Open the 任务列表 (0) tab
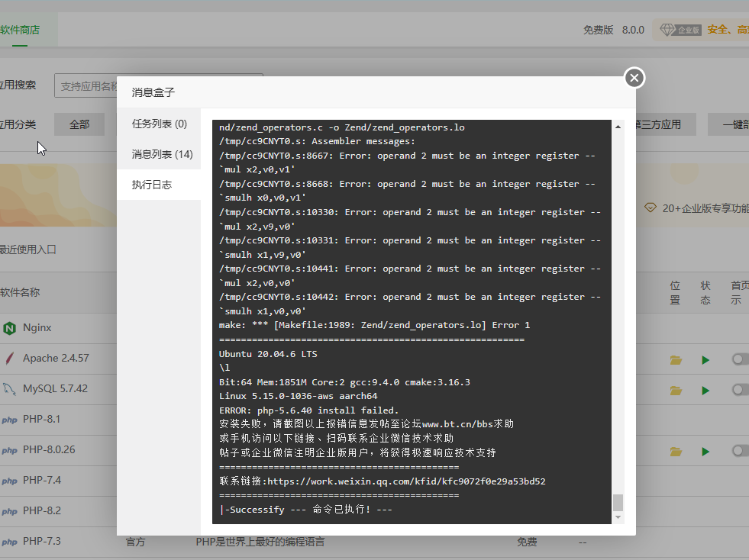Screen dimensions: 749x560 [x=159, y=124]
